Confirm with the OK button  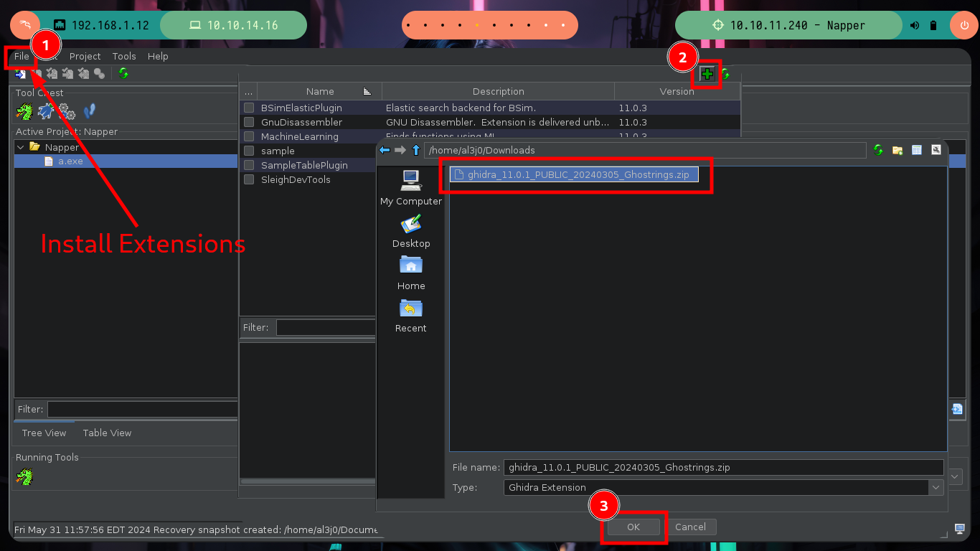tap(633, 527)
